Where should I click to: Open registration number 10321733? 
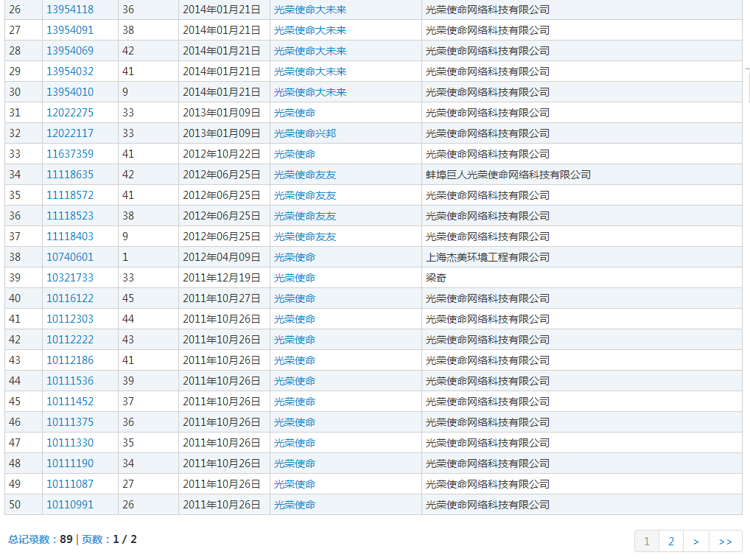click(70, 278)
